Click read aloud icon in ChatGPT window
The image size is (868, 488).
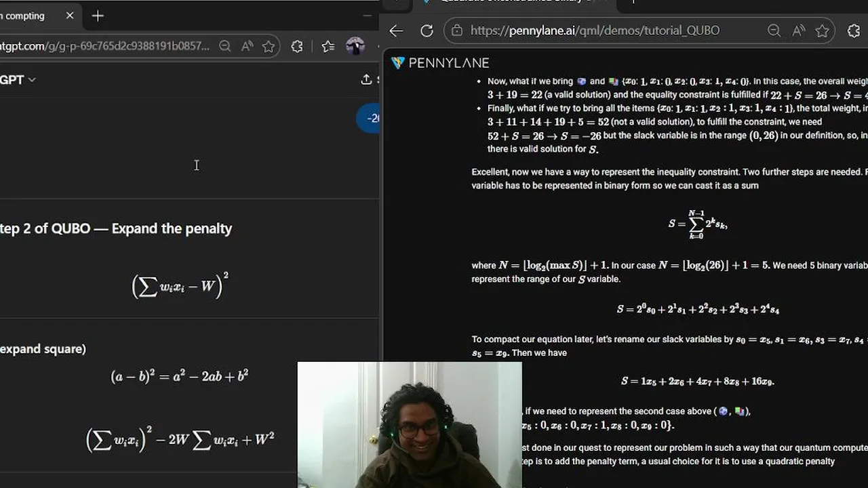click(247, 46)
